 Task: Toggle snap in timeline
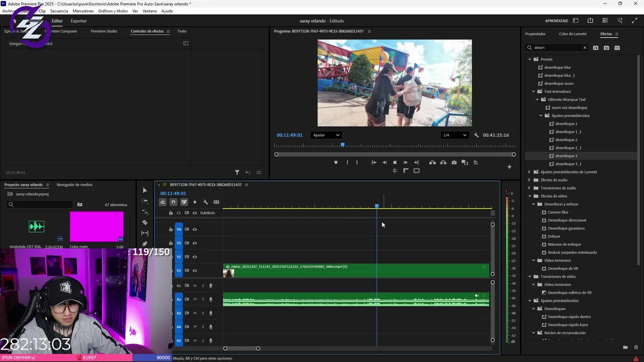tap(173, 202)
